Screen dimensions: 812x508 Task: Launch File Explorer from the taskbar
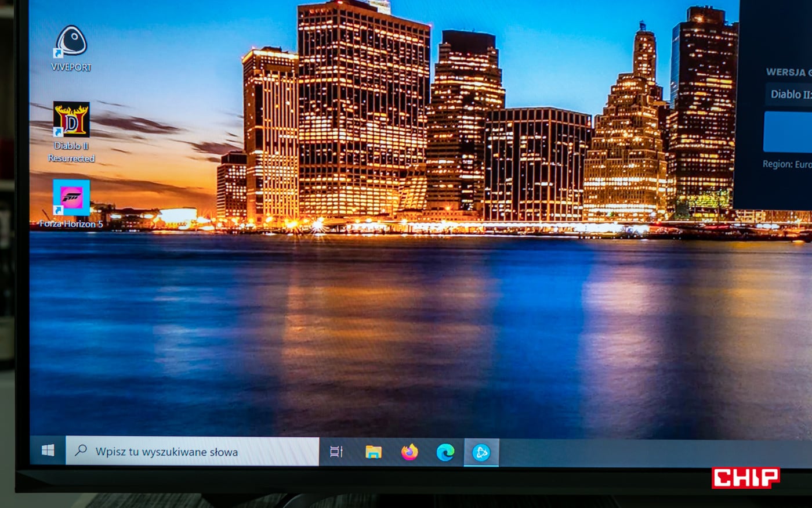pyautogui.click(x=373, y=452)
